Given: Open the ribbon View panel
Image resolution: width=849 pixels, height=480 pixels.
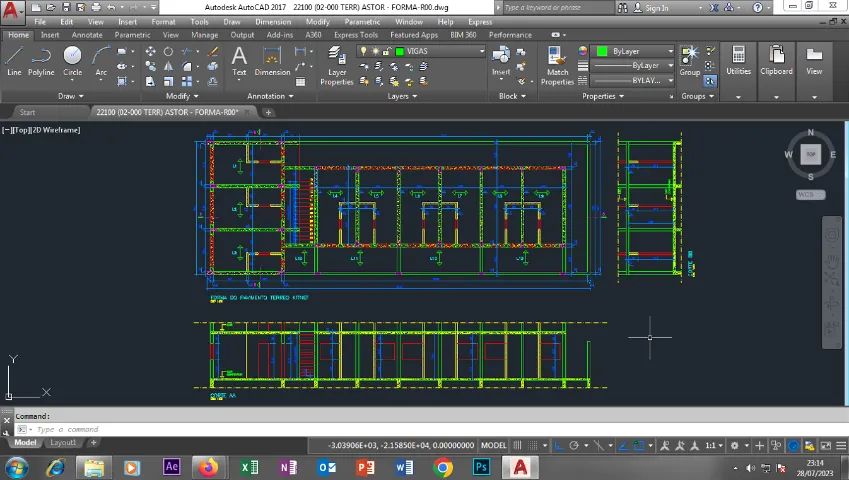Looking at the screenshot, I should (814, 60).
